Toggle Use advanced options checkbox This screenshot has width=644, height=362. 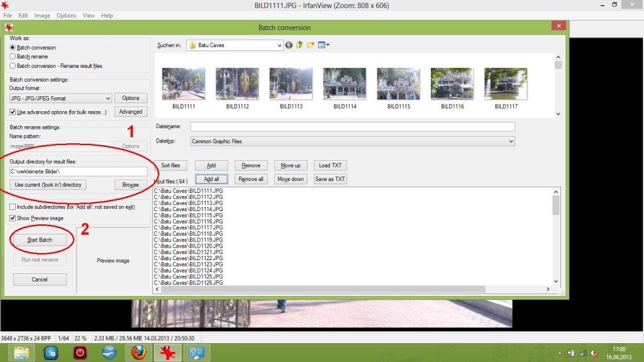(x=13, y=112)
